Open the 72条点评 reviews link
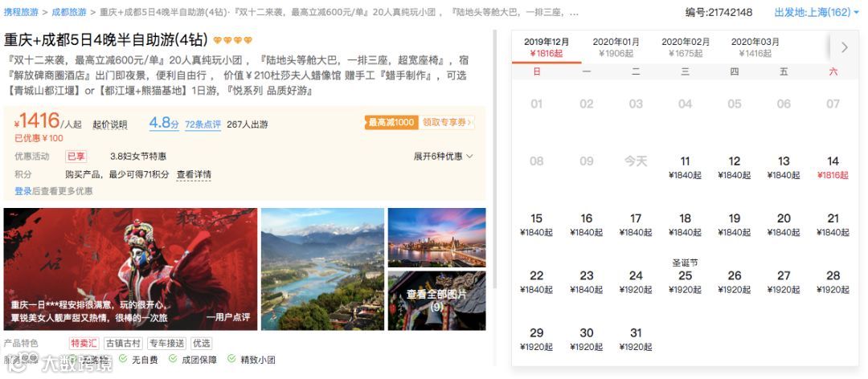 click(x=203, y=124)
